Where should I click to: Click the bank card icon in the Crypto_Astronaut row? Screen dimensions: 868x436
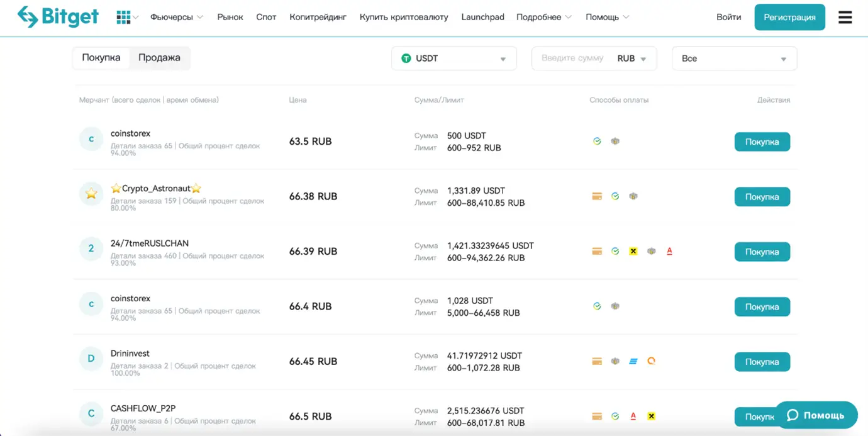(x=597, y=196)
